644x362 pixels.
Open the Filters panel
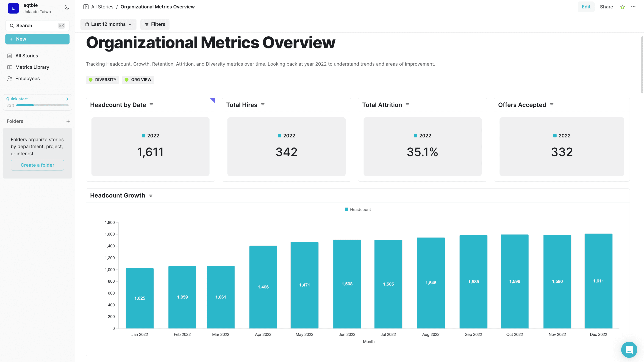point(155,24)
